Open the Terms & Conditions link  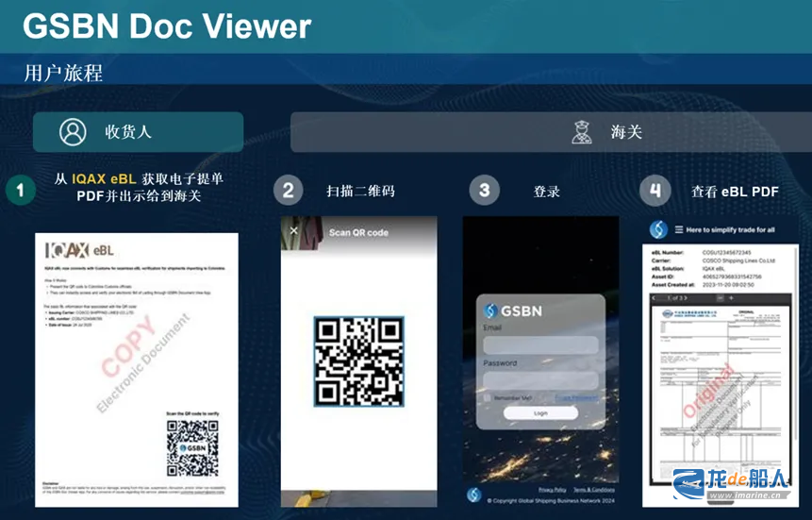point(593,491)
